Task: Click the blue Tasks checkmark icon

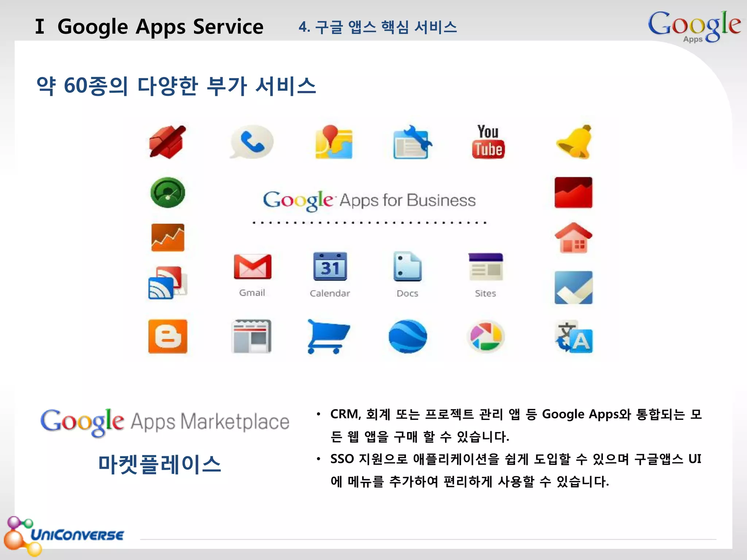Action: tap(573, 288)
